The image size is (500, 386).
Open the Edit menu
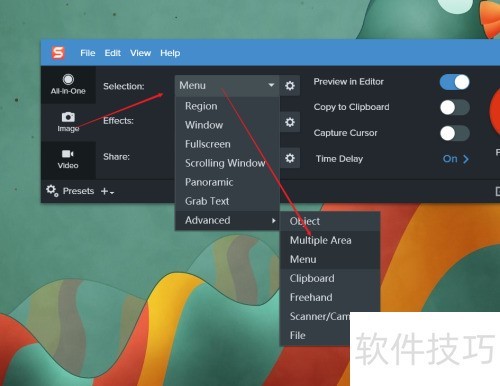pyautogui.click(x=113, y=53)
